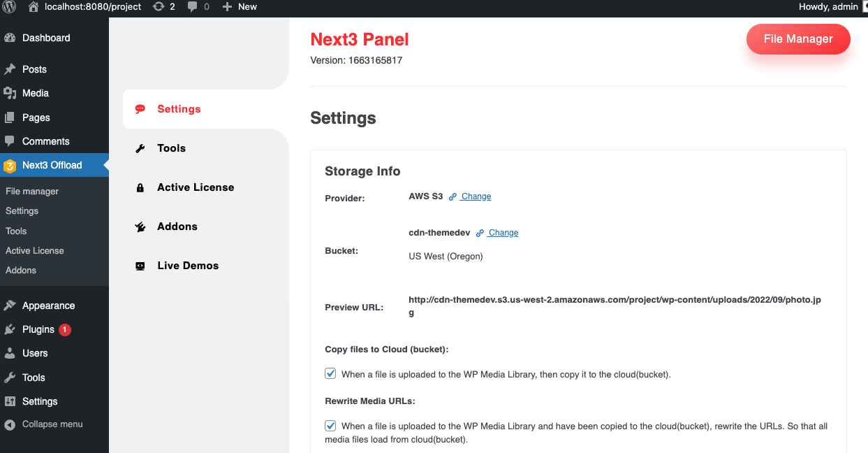This screenshot has height=453, width=868.
Task: Open the Howdy, admin account menu
Action: pos(828,7)
